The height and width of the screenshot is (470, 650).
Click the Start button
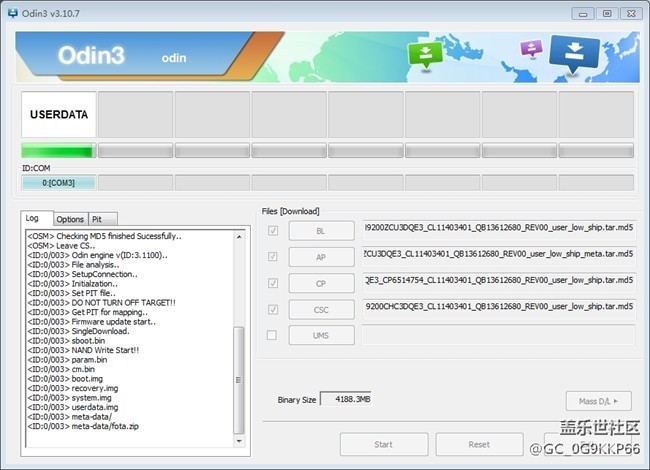(x=384, y=444)
